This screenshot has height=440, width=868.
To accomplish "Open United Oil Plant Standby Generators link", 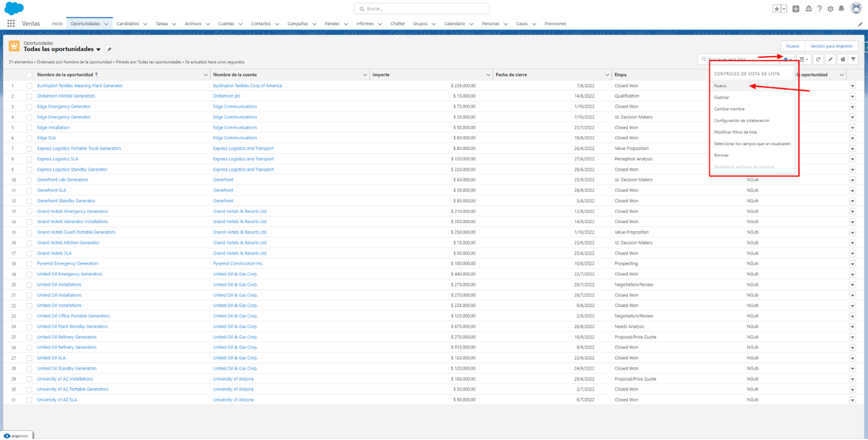I will pyautogui.click(x=72, y=327).
